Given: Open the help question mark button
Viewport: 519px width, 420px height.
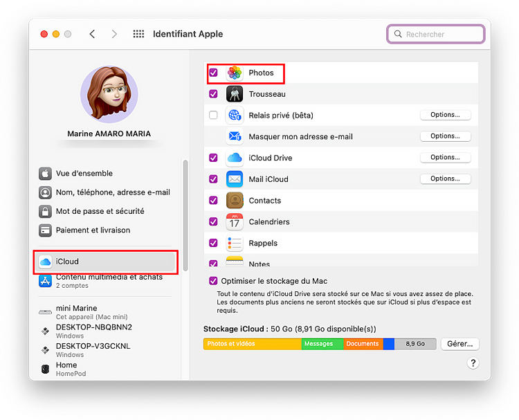Looking at the screenshot, I should tap(473, 363).
